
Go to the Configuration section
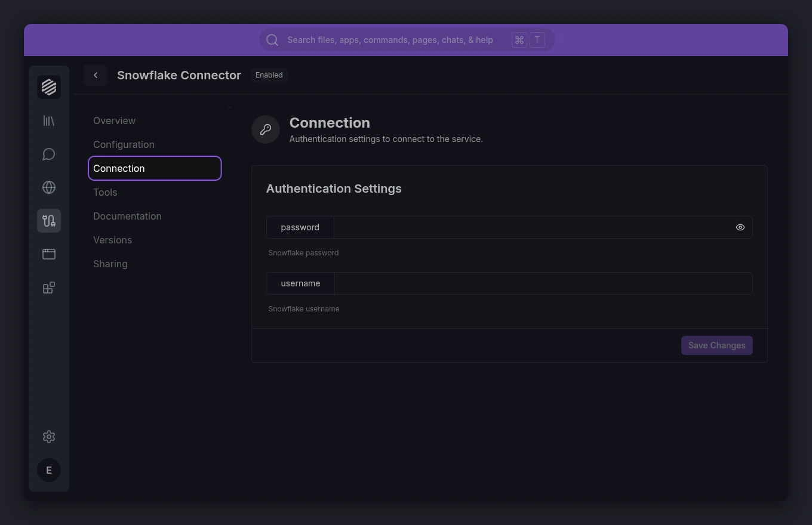click(x=155, y=144)
